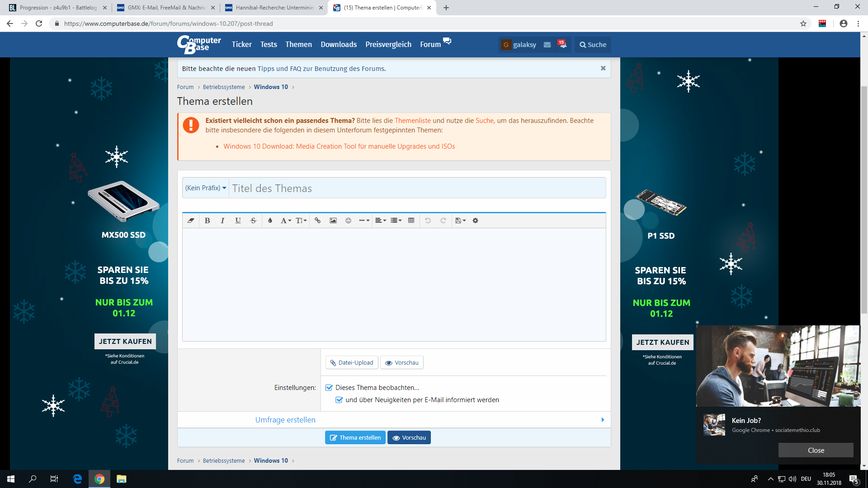The width and height of the screenshot is (868, 488).
Task: Insert a table using toolbar icon
Action: tap(411, 221)
